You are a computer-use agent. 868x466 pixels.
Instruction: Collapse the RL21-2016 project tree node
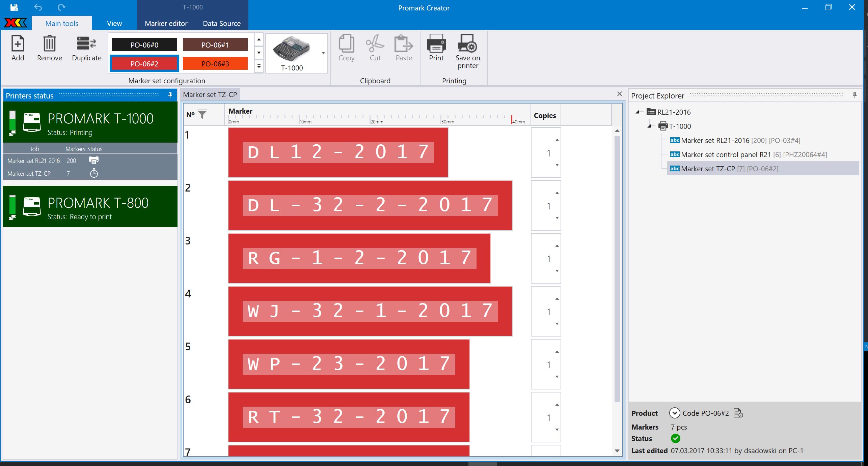click(638, 112)
